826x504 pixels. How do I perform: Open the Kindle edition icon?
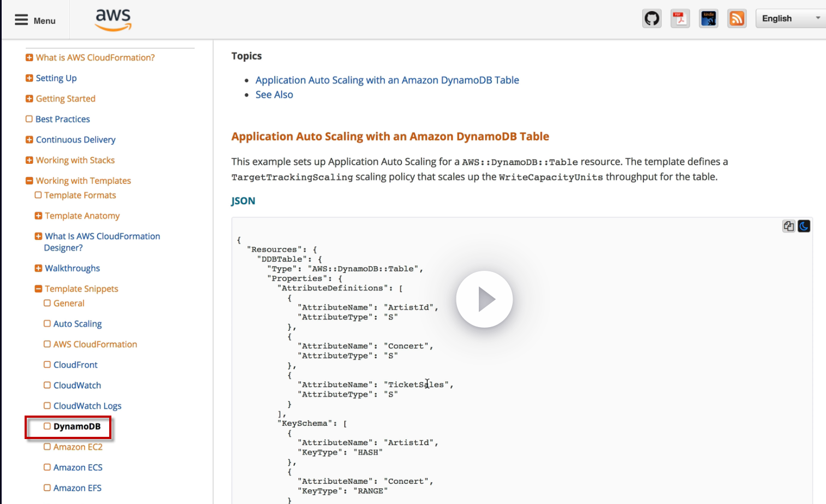click(709, 19)
